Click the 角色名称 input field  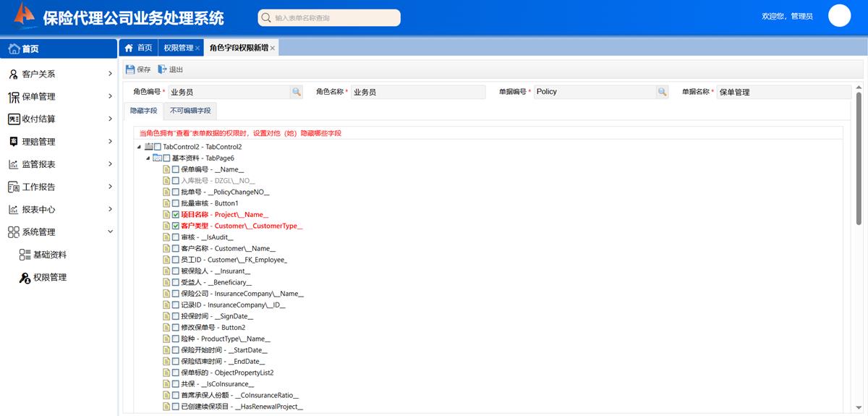(418, 92)
